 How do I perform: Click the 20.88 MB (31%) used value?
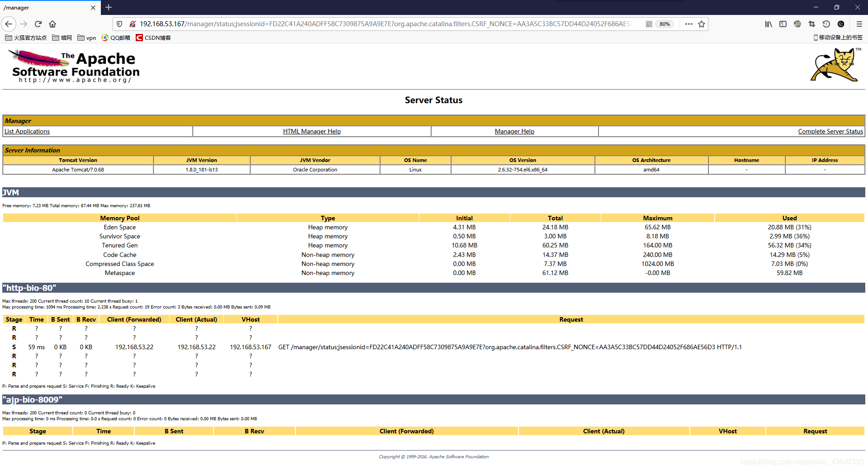click(789, 227)
